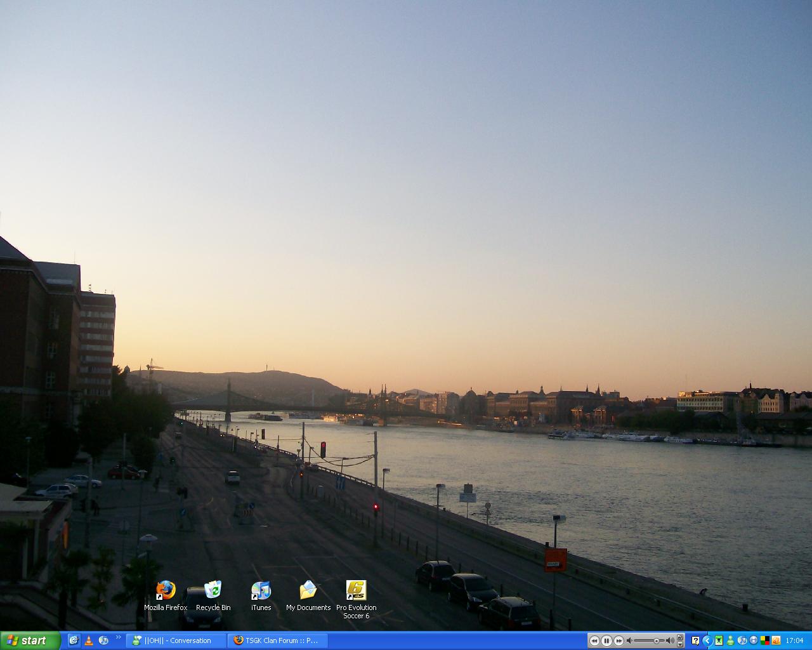Open the yellow help notification in the tray
This screenshot has width=812, height=650.
[695, 641]
